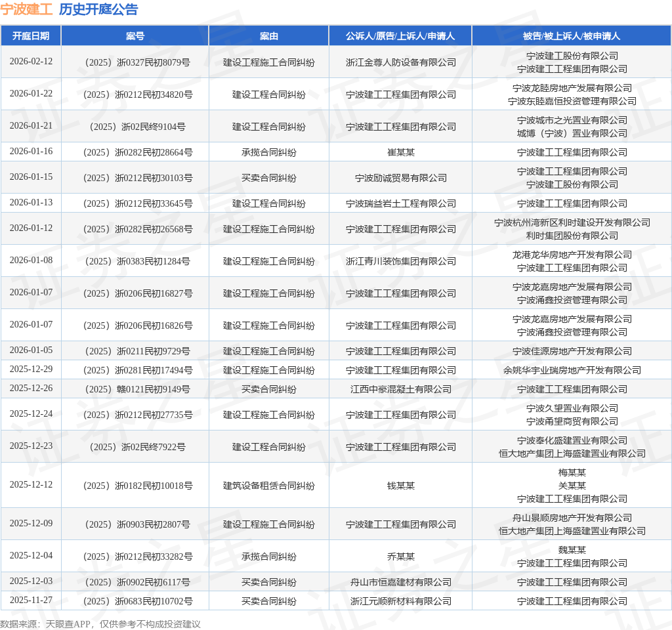
Task: Click defendant 梅某某
Action: coord(572,472)
